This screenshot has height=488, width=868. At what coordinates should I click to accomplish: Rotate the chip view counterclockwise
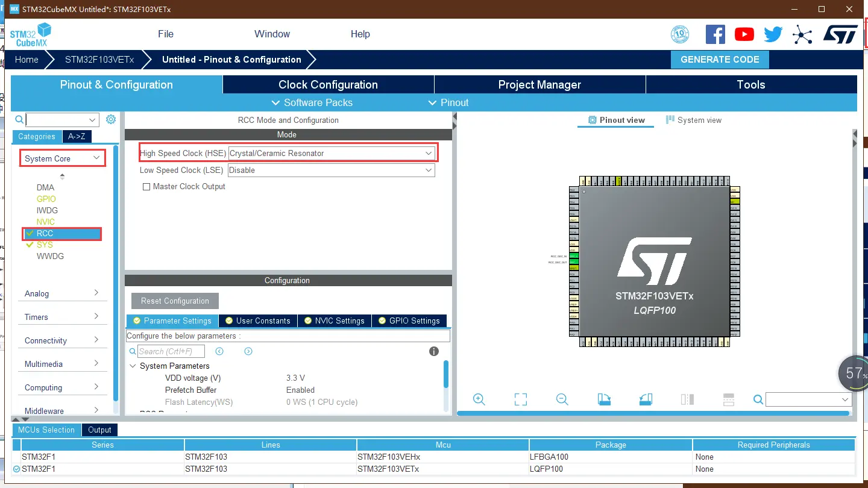(x=646, y=399)
